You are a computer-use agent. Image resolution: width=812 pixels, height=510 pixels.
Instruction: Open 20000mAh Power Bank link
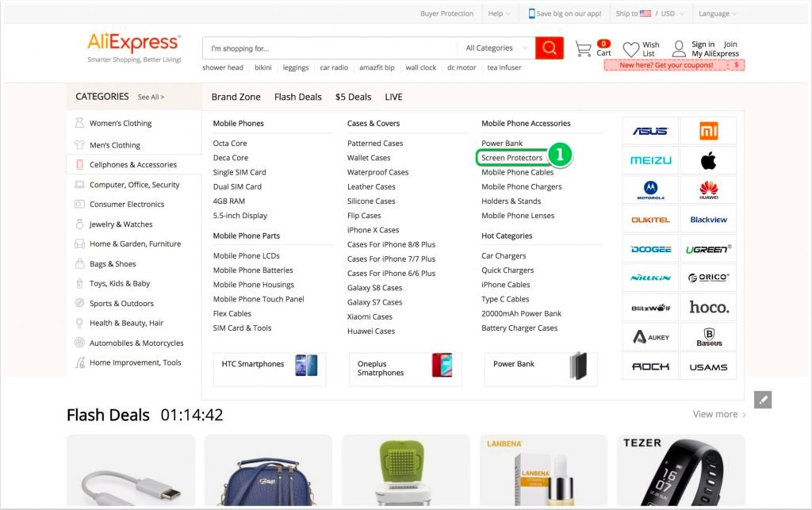pos(521,314)
